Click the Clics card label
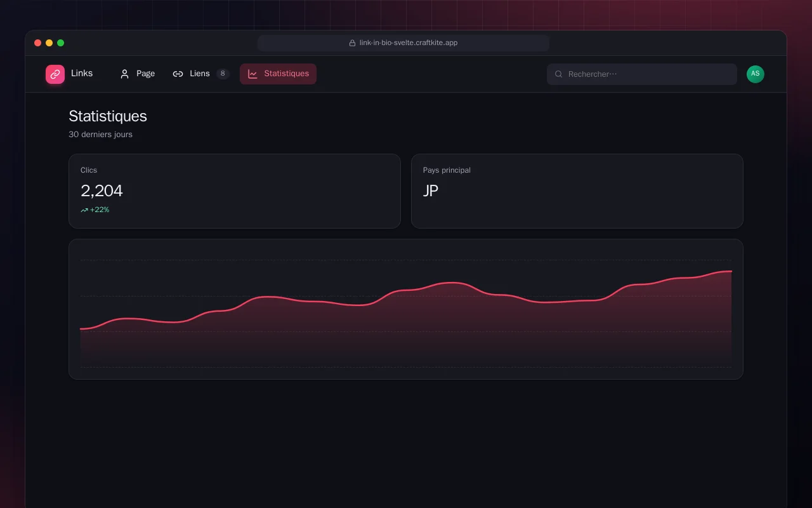812x508 pixels. click(89, 170)
